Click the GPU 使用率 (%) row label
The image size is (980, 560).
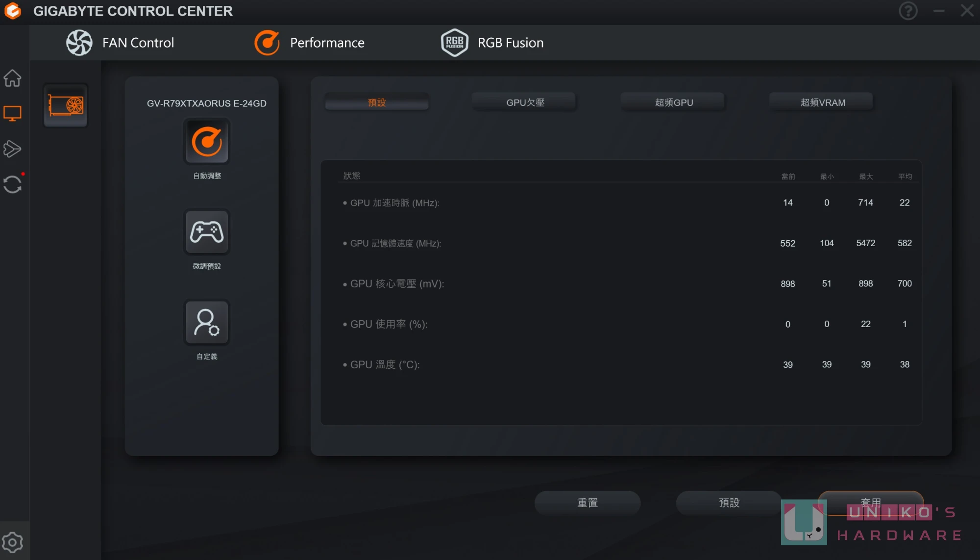click(389, 324)
